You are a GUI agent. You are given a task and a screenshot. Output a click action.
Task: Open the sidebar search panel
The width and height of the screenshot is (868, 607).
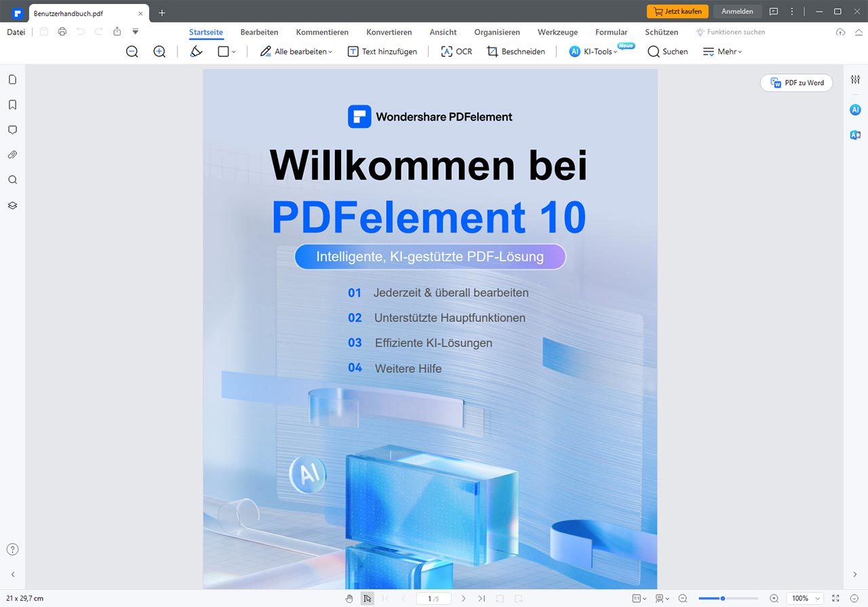click(x=12, y=180)
